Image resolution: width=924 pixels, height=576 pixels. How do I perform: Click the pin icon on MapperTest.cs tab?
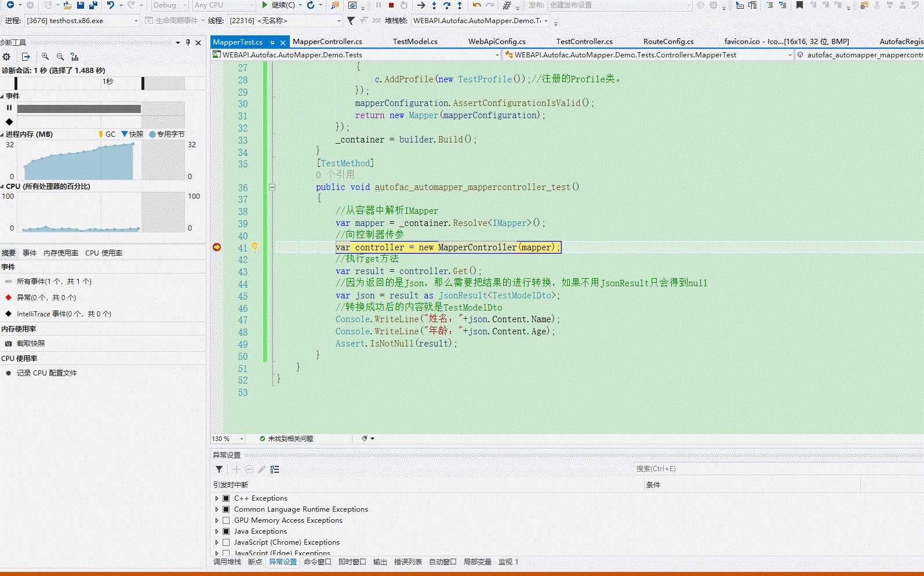click(x=272, y=42)
